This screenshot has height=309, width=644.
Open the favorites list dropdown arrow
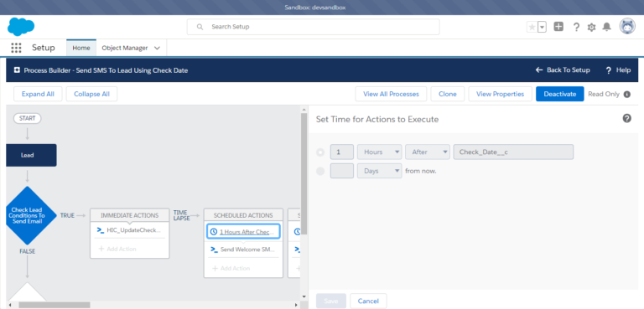[543, 27]
